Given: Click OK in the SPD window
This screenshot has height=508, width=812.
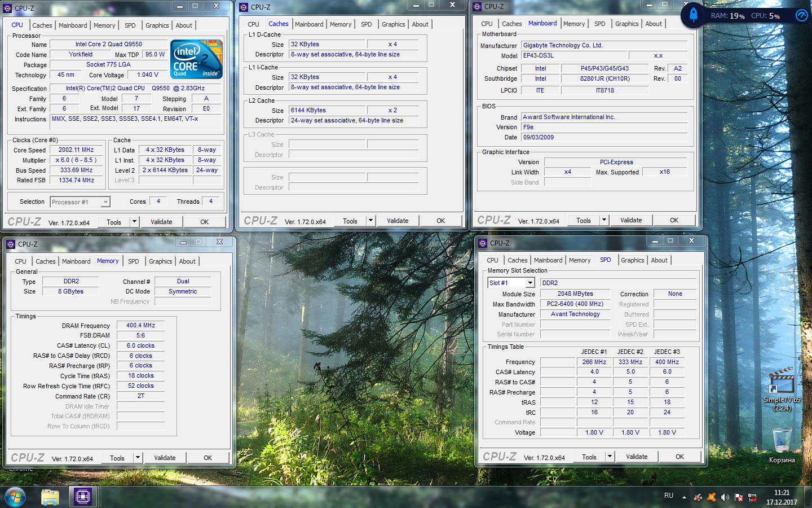Looking at the screenshot, I should (679, 457).
